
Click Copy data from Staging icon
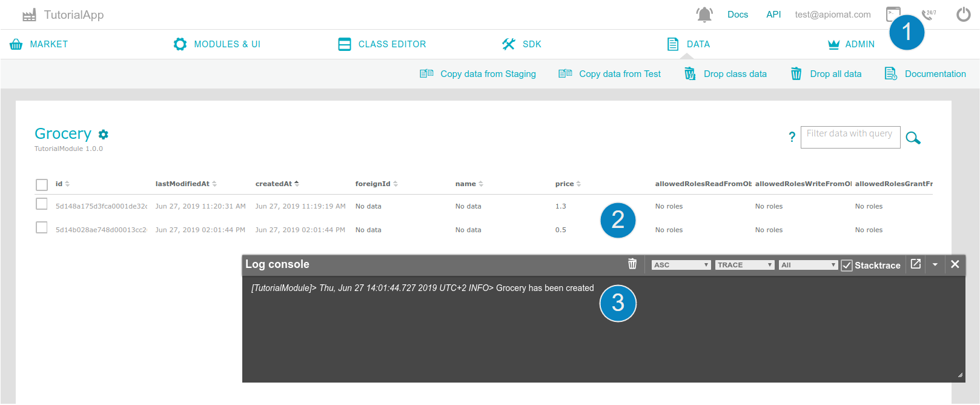(x=426, y=73)
